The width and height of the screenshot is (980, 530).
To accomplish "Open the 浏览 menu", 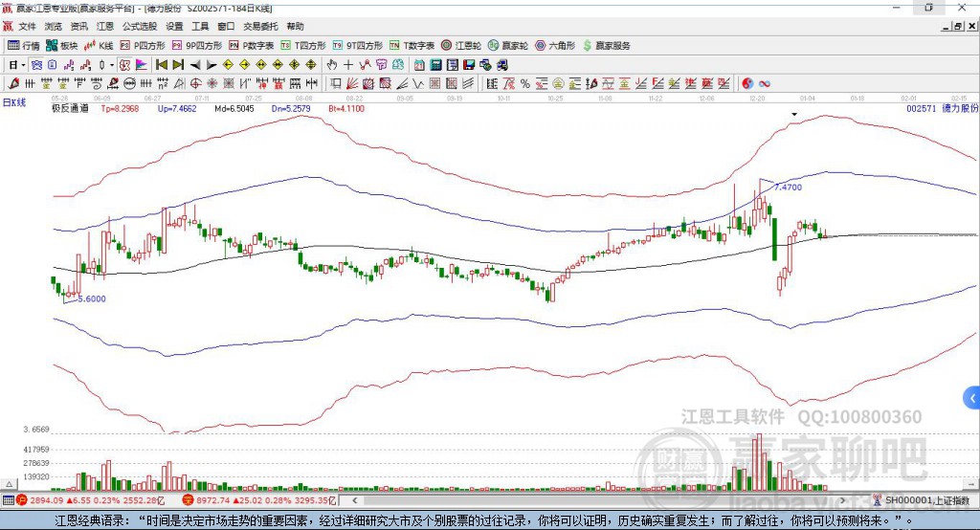I will pyautogui.click(x=54, y=26).
